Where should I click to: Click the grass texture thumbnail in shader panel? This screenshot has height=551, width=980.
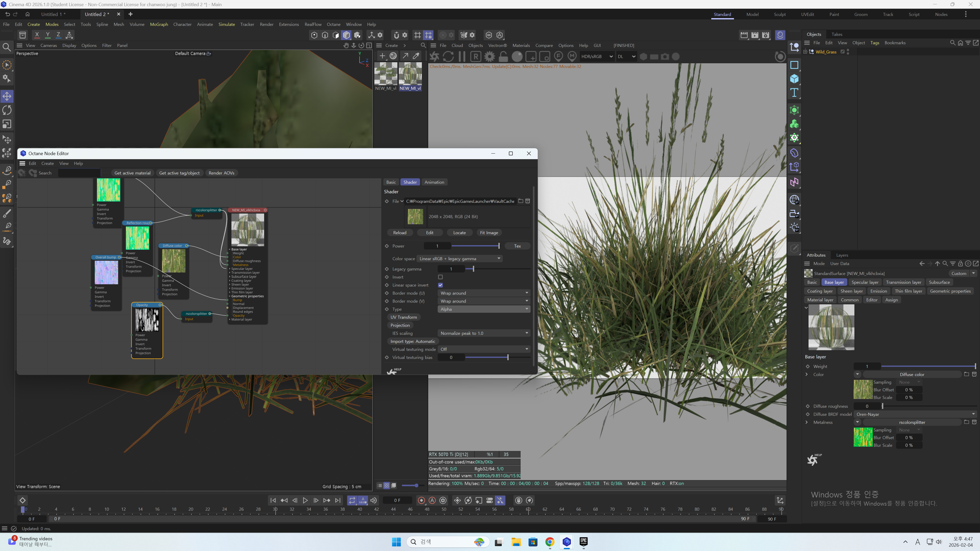pyautogui.click(x=415, y=216)
